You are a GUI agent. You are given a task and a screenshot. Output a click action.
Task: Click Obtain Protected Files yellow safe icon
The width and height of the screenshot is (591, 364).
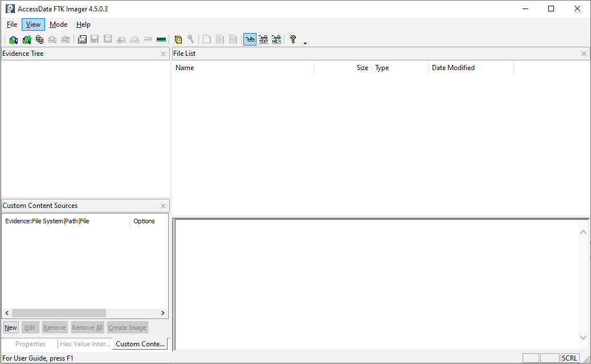(x=178, y=39)
